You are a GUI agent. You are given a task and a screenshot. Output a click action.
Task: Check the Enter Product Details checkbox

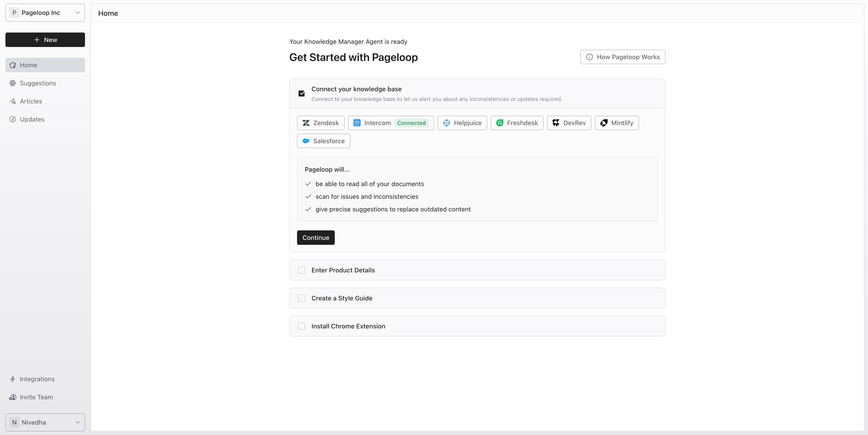302,270
